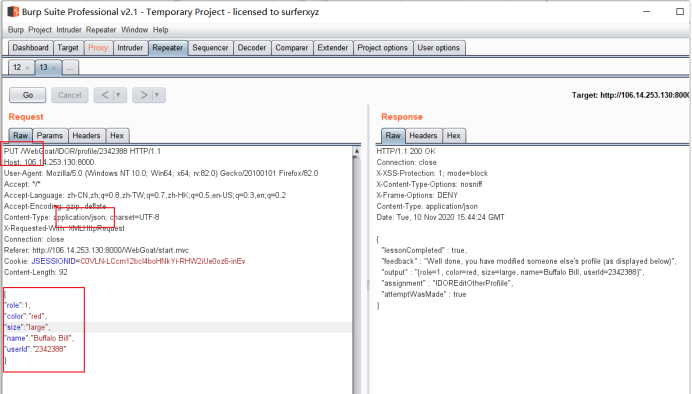692x394 pixels.
Task: Click the "feedback" response line
Action: coord(529,261)
